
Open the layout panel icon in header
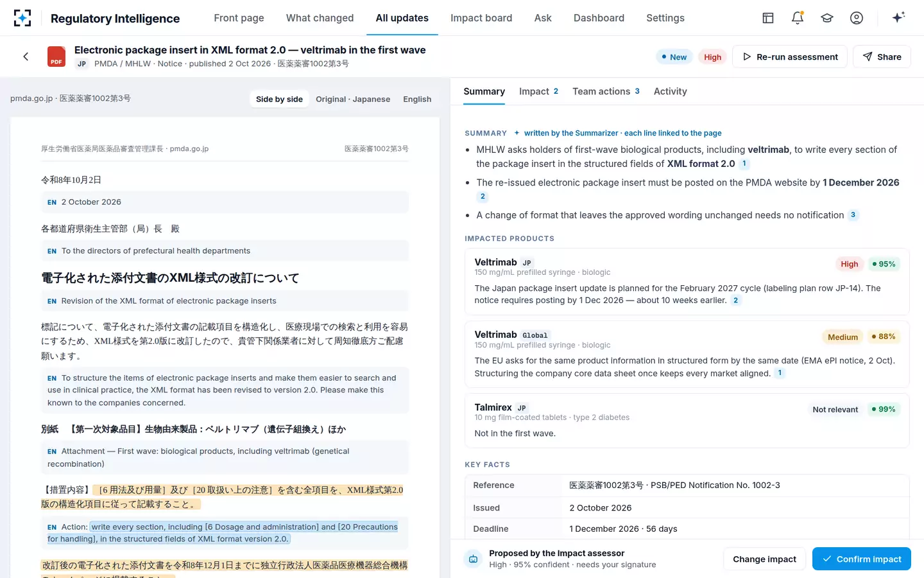point(768,18)
